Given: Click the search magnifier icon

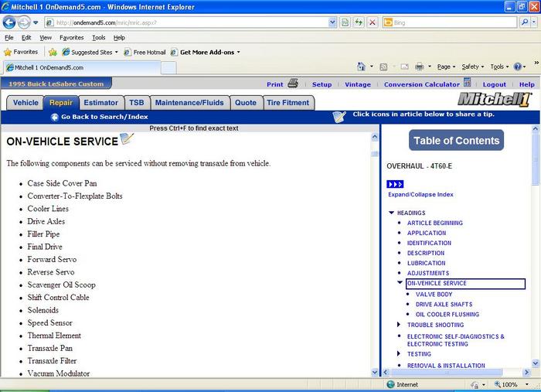Looking at the screenshot, I should click(525, 22).
